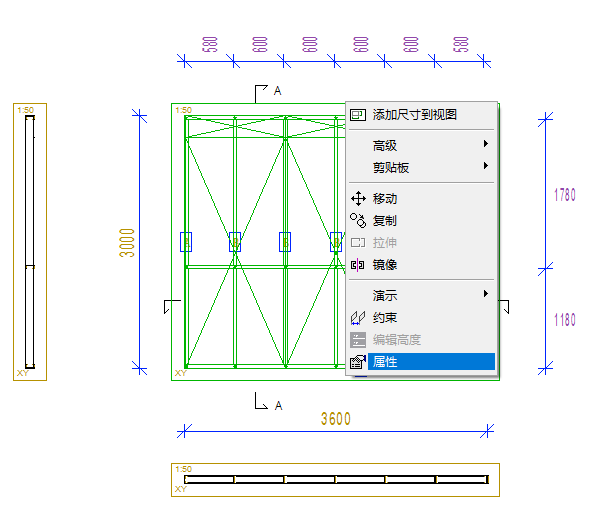Click the edit-height icon next to 编辑高度

pos(358,340)
